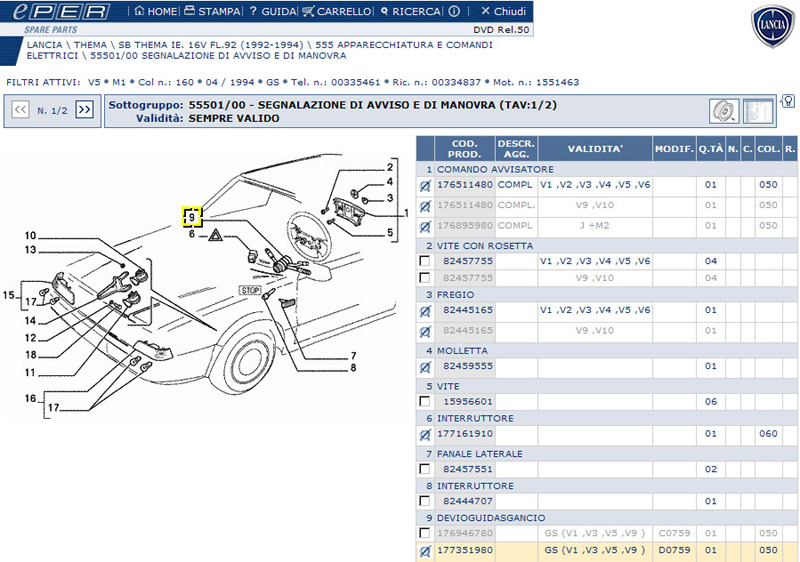Check the box for 82457755 V1-V6 row
The image size is (800, 562).
tap(424, 261)
